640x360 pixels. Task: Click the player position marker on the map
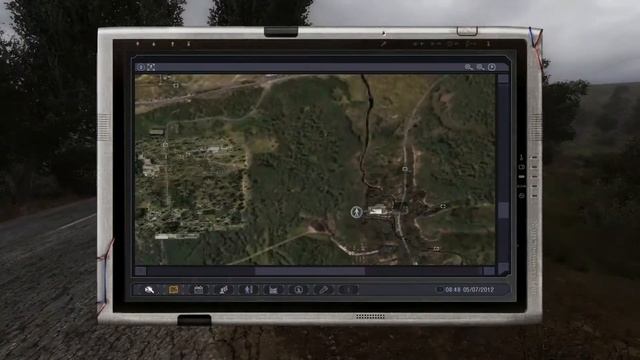point(356,212)
